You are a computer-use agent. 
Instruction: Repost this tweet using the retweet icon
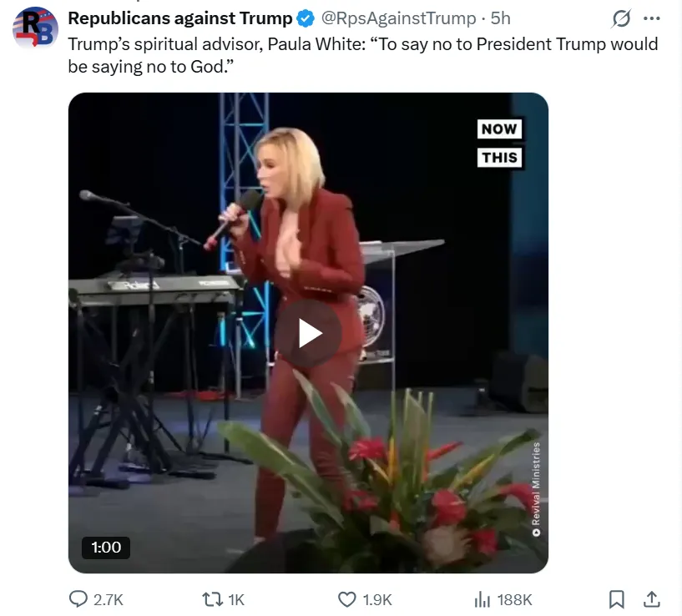pyautogui.click(x=214, y=598)
